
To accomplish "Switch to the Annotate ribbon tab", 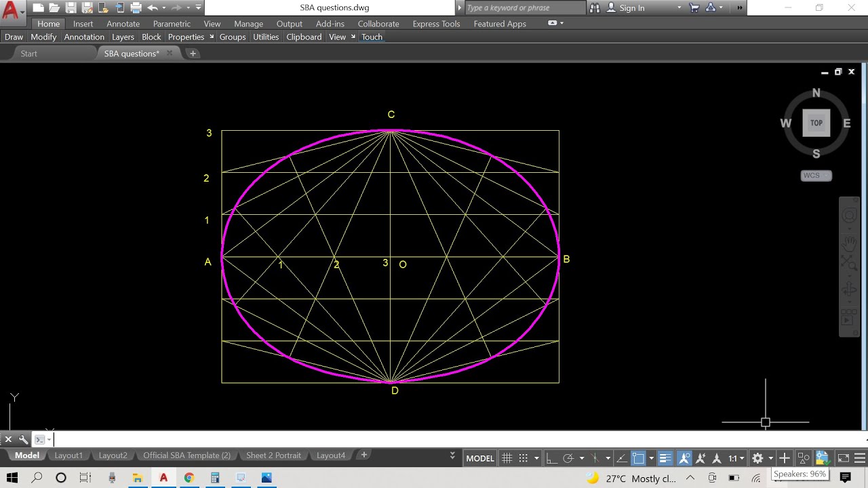I will 123,24.
